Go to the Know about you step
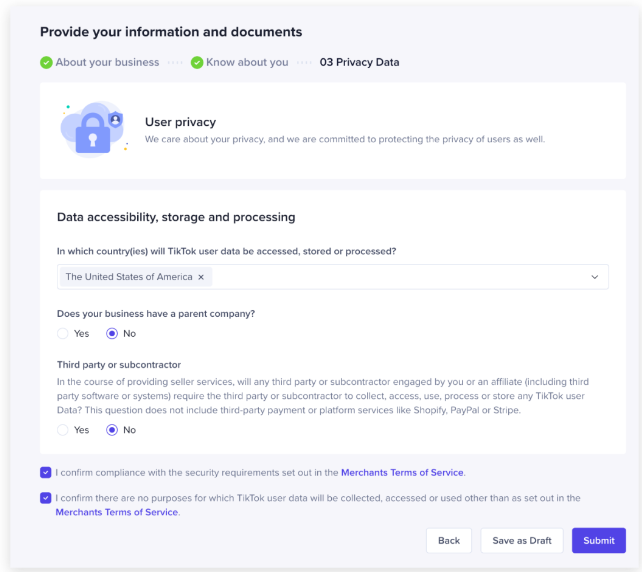642x572 pixels. point(247,62)
